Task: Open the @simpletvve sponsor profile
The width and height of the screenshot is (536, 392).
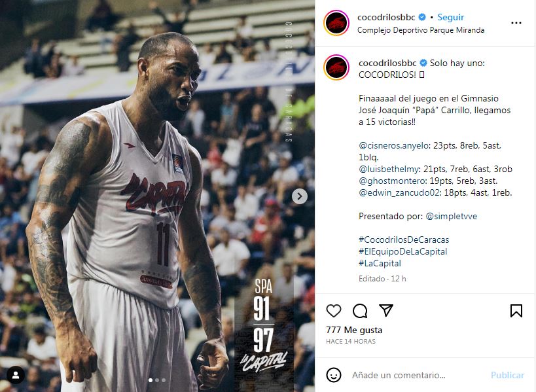Action: 451,216
